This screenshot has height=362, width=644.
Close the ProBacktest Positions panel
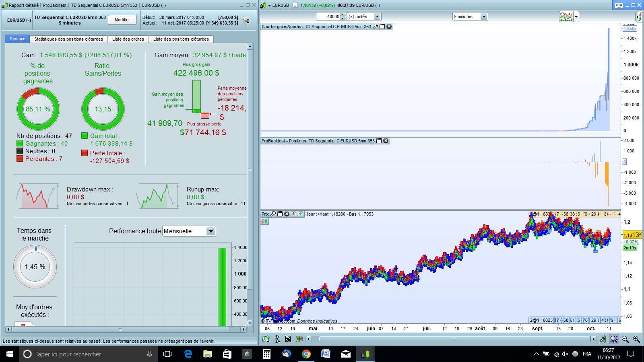[386, 141]
